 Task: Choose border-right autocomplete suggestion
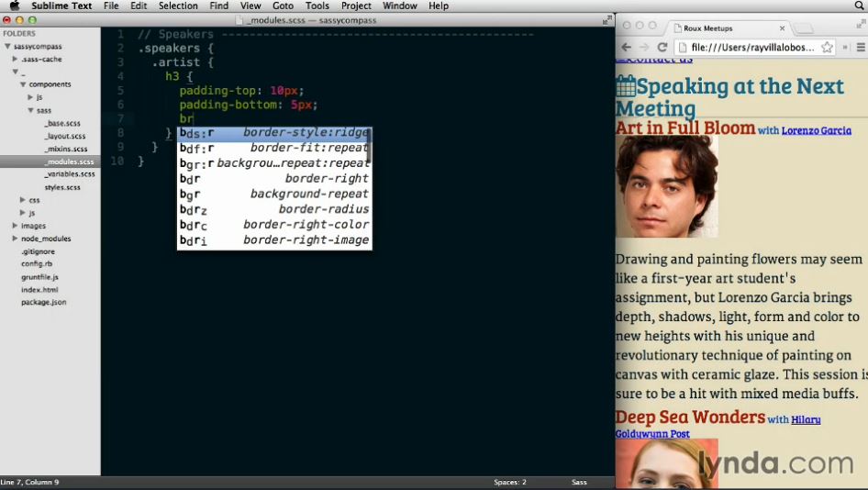coord(274,179)
